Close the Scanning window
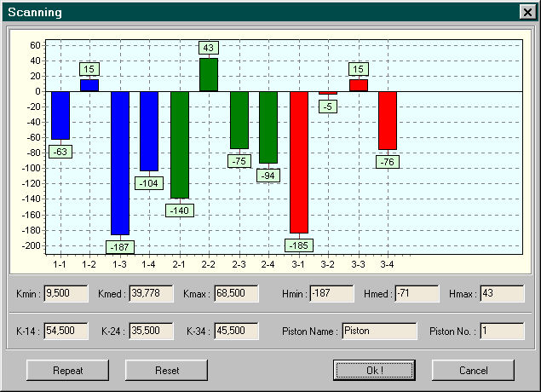Viewport: 541px width, 392px height. click(x=527, y=12)
